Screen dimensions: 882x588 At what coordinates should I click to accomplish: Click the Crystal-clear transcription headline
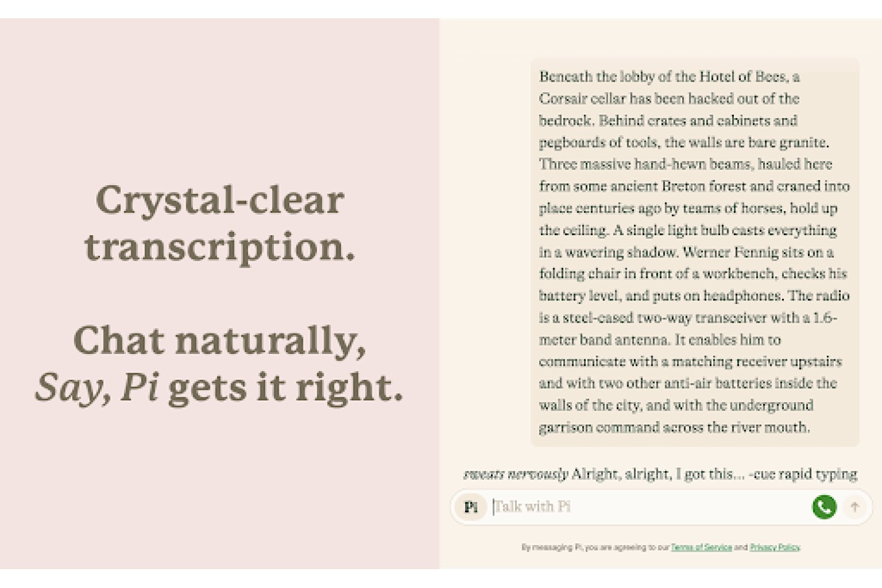pos(220,223)
